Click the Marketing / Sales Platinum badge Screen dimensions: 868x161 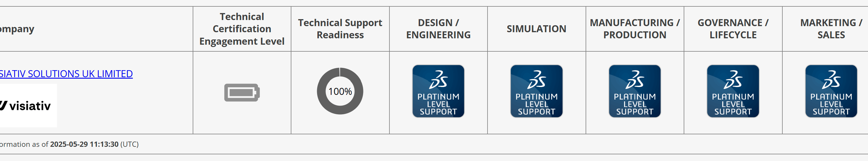[831, 91]
